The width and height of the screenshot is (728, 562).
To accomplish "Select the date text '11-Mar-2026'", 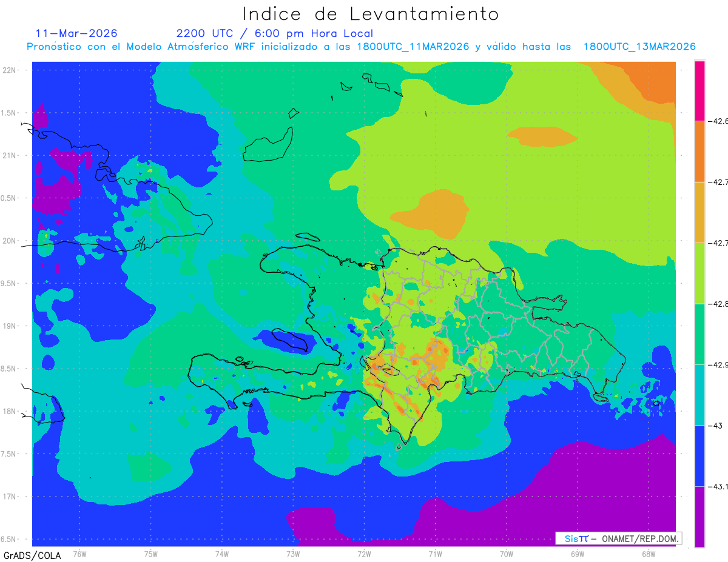I will (76, 33).
